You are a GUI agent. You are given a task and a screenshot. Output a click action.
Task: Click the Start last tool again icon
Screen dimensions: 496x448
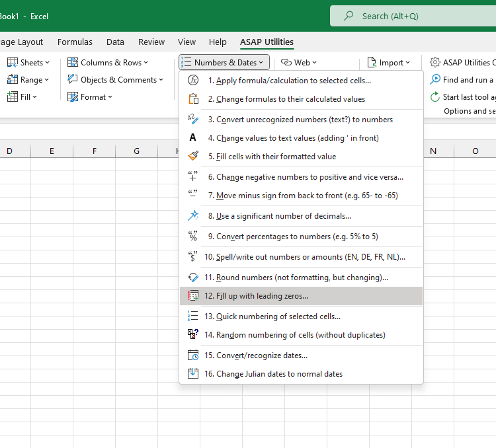tap(435, 96)
